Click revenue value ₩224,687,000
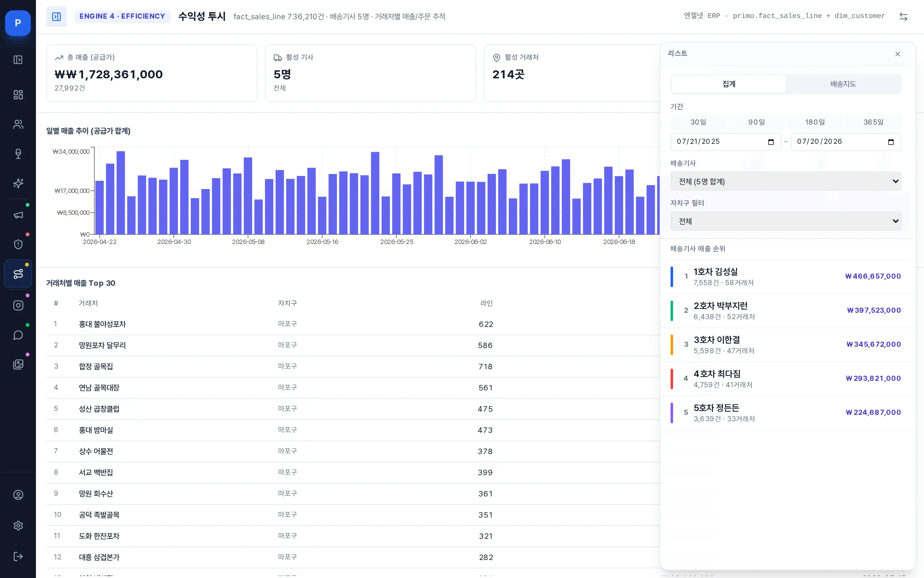The height and width of the screenshot is (578, 924). coord(873,413)
